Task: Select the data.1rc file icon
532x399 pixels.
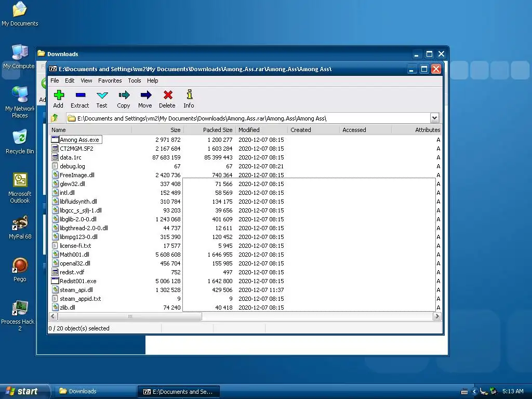Action: (x=55, y=157)
